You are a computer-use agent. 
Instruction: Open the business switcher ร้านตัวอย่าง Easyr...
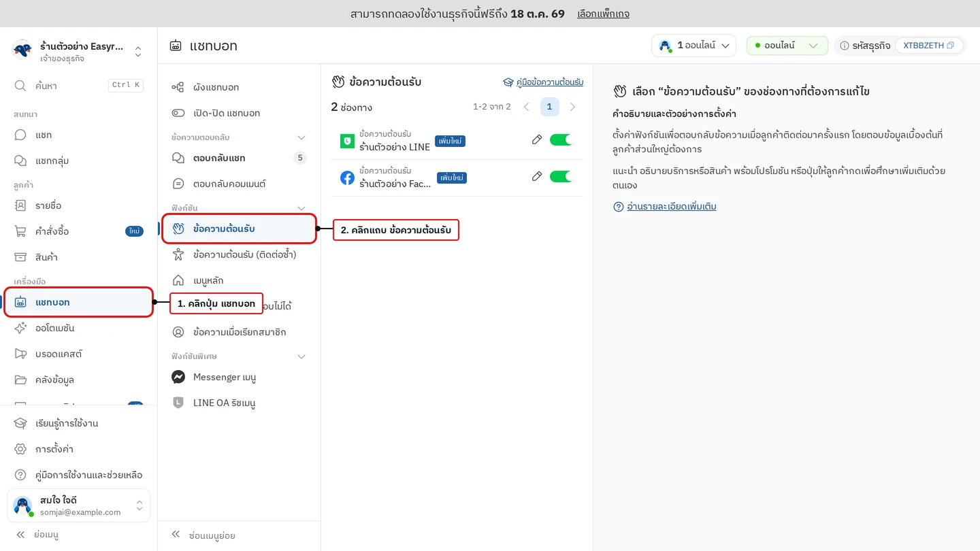pos(78,51)
